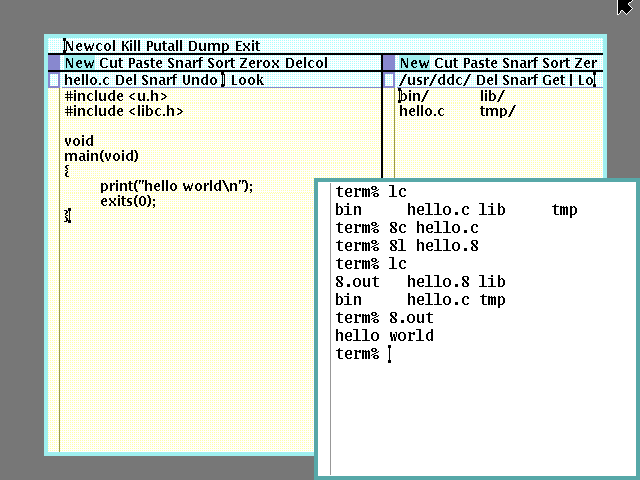Click the /usr/ddc/ window's layout box handle
Viewport: 640px width, 480px height.
389,80
